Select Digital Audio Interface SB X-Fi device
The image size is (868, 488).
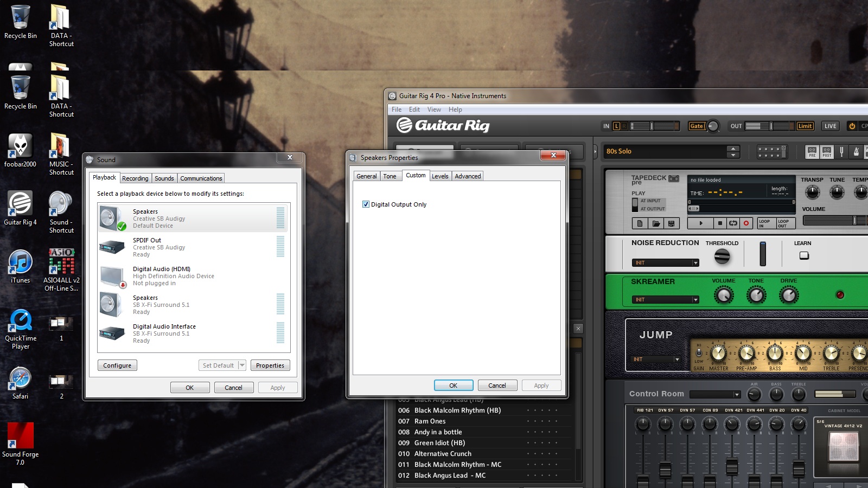point(194,333)
